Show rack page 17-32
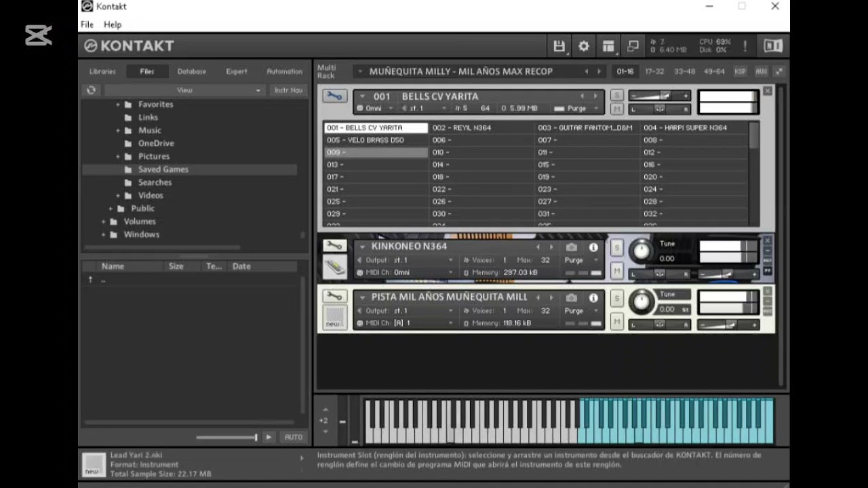 click(x=654, y=71)
